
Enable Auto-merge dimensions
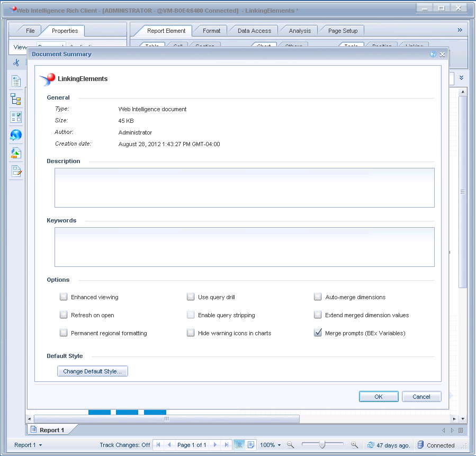click(318, 297)
